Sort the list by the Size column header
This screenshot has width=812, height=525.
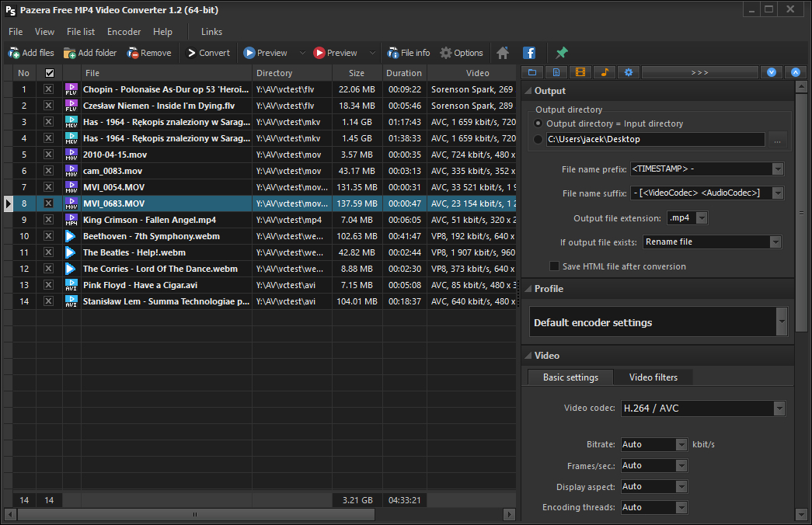click(x=357, y=73)
